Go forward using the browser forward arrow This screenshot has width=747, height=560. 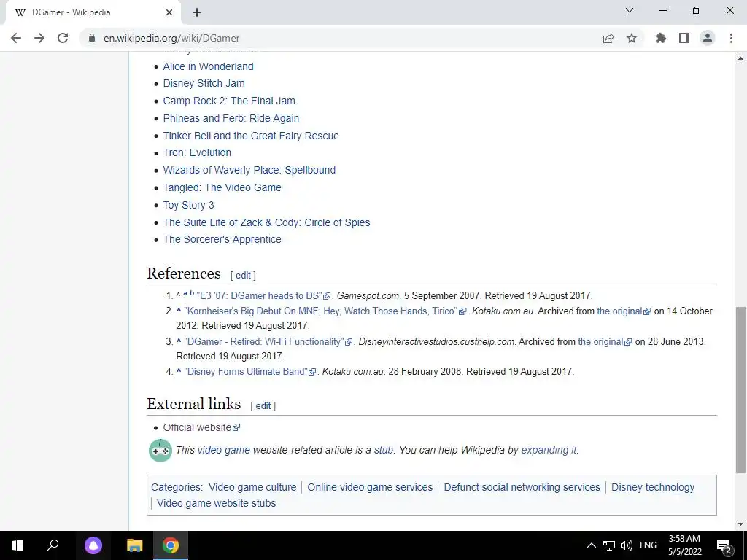click(x=39, y=38)
